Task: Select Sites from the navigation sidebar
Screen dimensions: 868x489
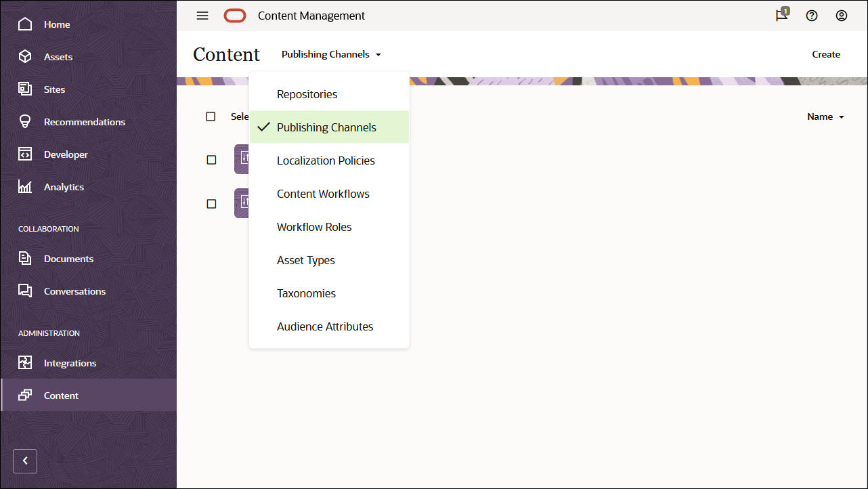Action: 56,89
